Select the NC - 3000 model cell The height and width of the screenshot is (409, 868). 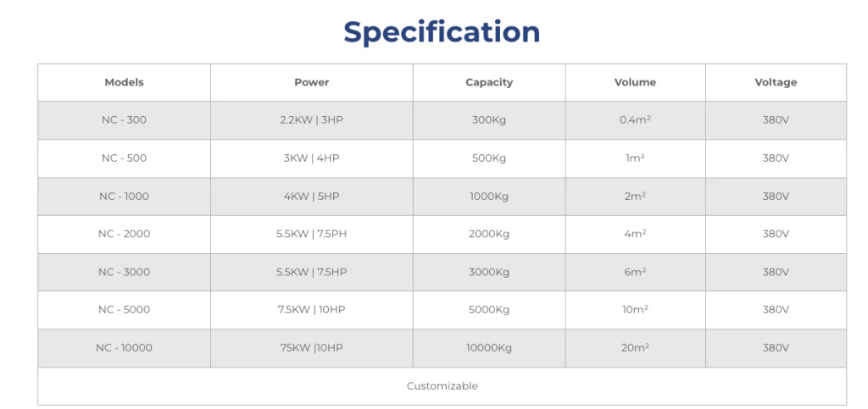124,272
